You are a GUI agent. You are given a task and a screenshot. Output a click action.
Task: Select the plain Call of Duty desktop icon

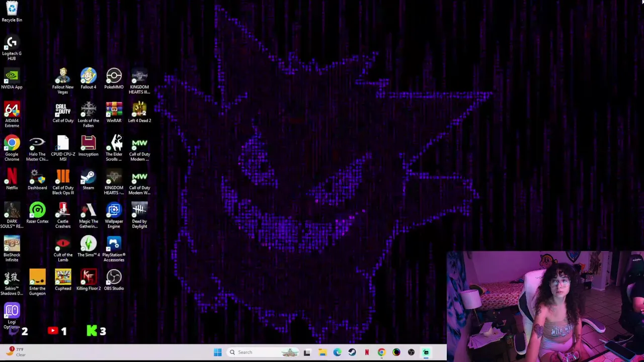pos(63,113)
